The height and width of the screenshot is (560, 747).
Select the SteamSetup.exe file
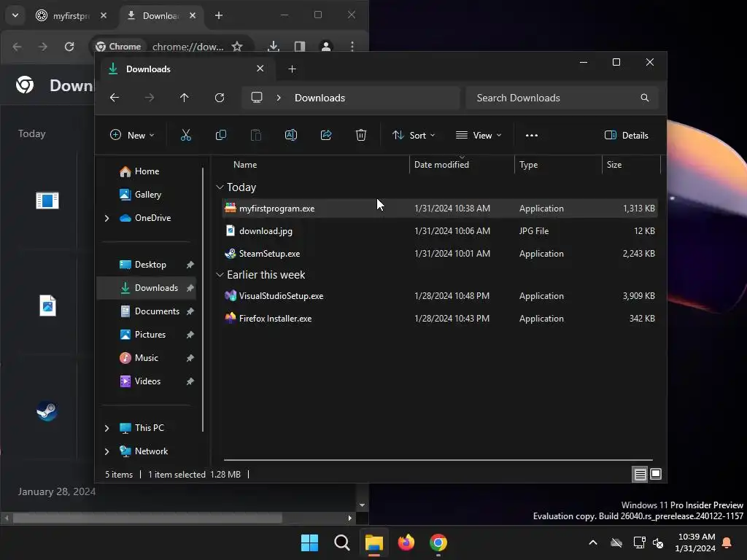pos(440,254)
